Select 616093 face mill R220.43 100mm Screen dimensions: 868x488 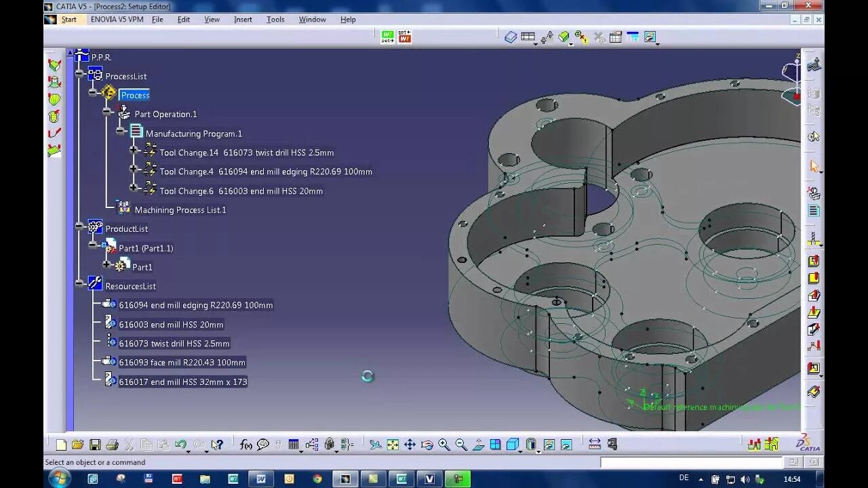[x=182, y=363]
